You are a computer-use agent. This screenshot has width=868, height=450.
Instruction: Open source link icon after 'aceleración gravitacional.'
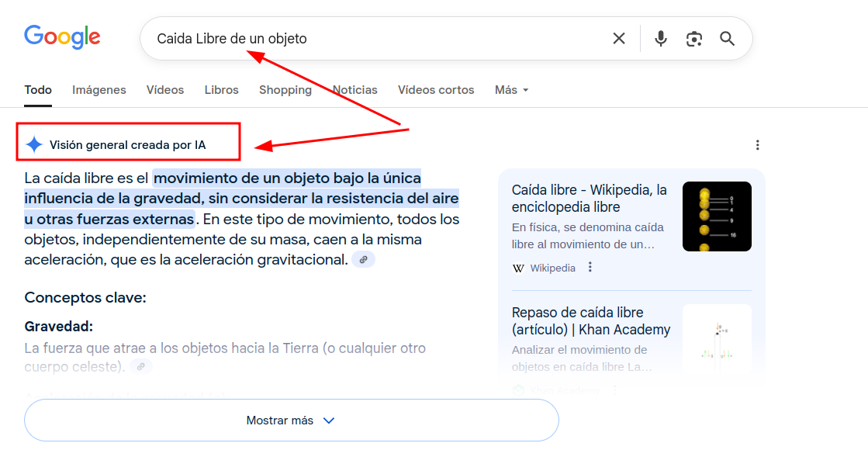tap(363, 260)
